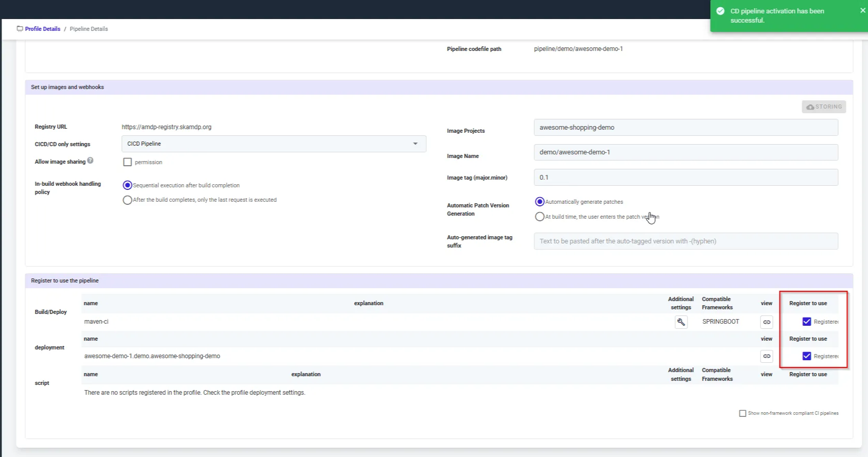Click the script section label
The width and height of the screenshot is (868, 457).
click(42, 383)
